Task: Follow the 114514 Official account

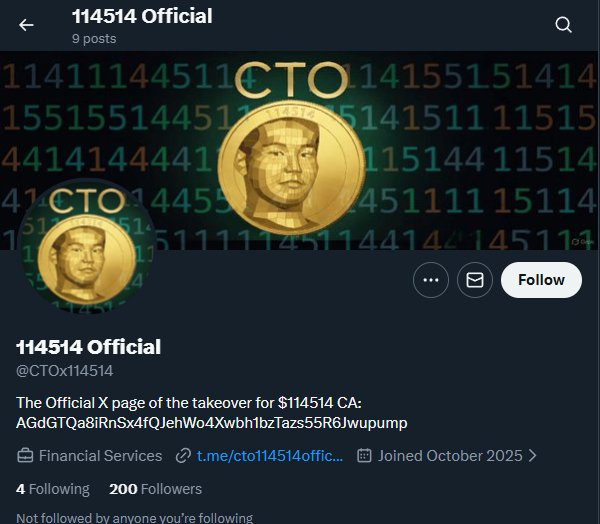Action: tap(541, 280)
